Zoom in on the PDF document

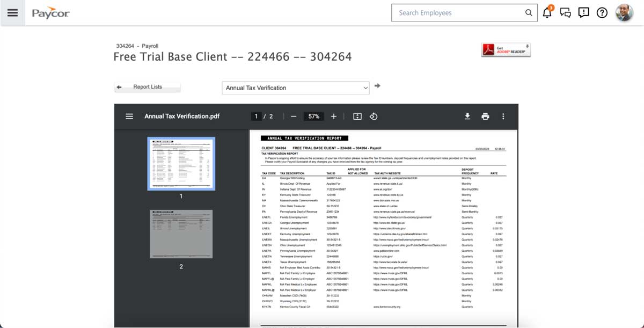coord(333,116)
